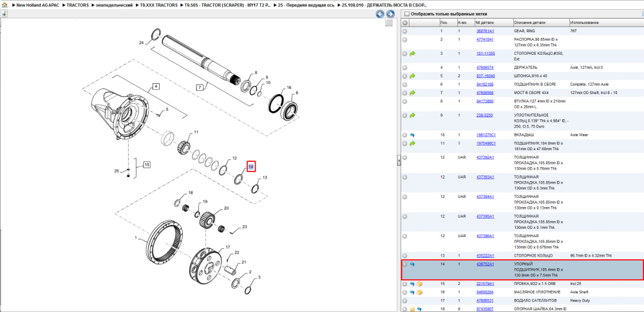Open part number link 436752A1

(485, 264)
